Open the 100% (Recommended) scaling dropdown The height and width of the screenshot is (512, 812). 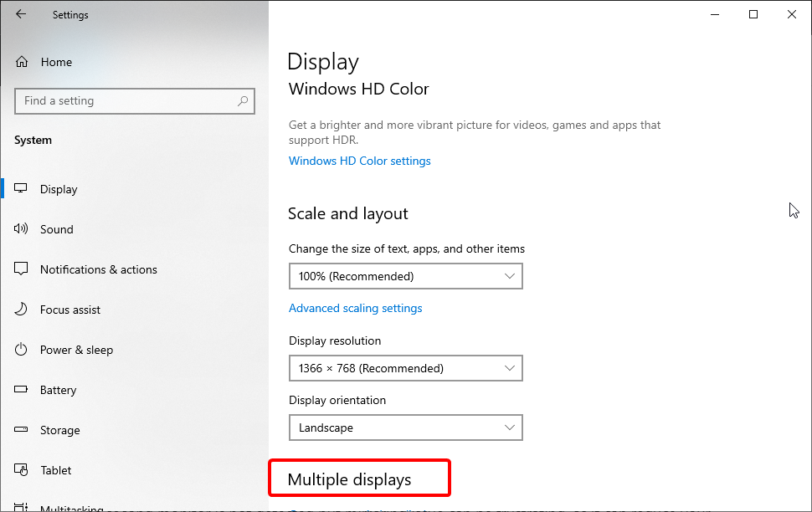click(x=405, y=276)
